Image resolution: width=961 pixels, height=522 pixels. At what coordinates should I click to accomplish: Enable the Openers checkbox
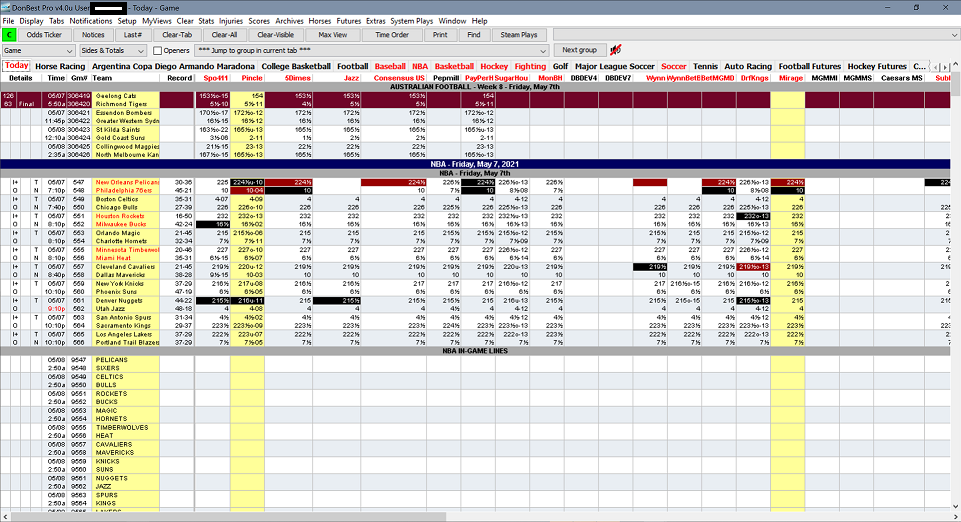click(158, 51)
